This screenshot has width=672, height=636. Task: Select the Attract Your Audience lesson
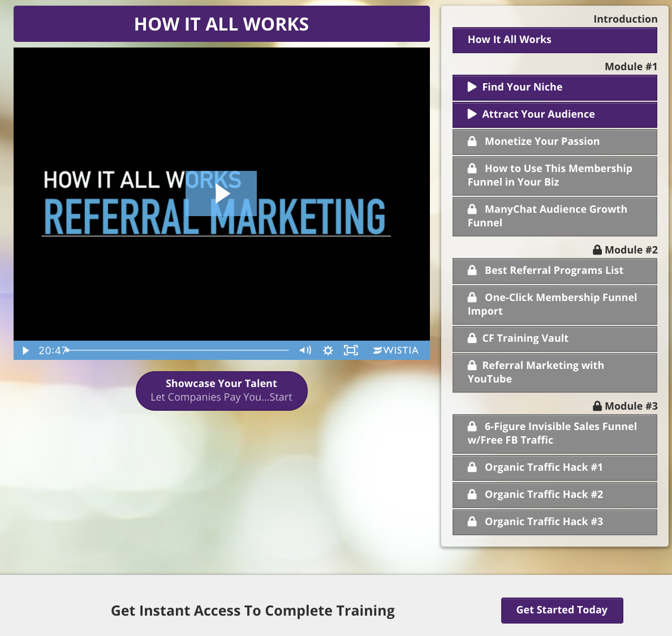tap(554, 114)
